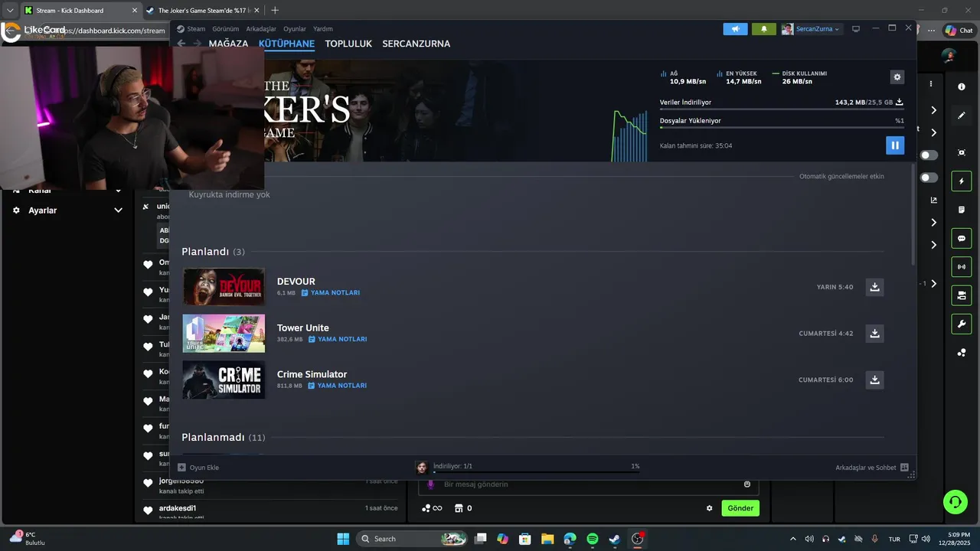This screenshot has height=551, width=980.
Task: Open Steam download settings gear
Action: 897,77
